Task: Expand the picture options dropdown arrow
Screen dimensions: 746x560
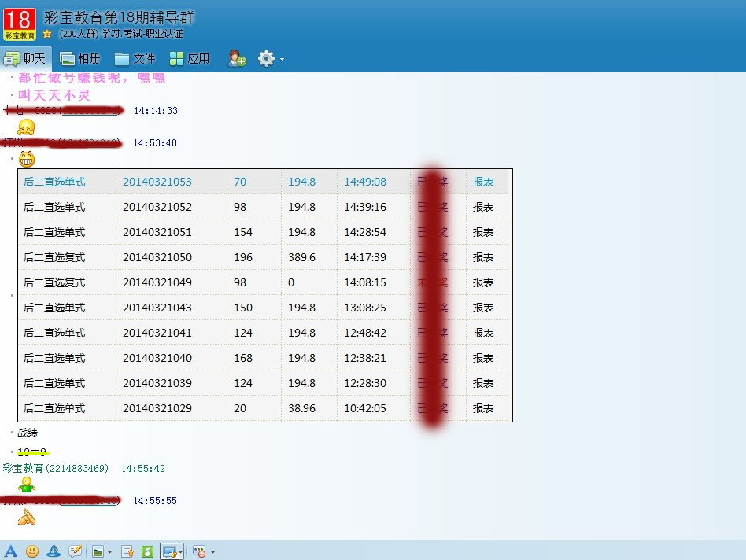Action: point(109,552)
